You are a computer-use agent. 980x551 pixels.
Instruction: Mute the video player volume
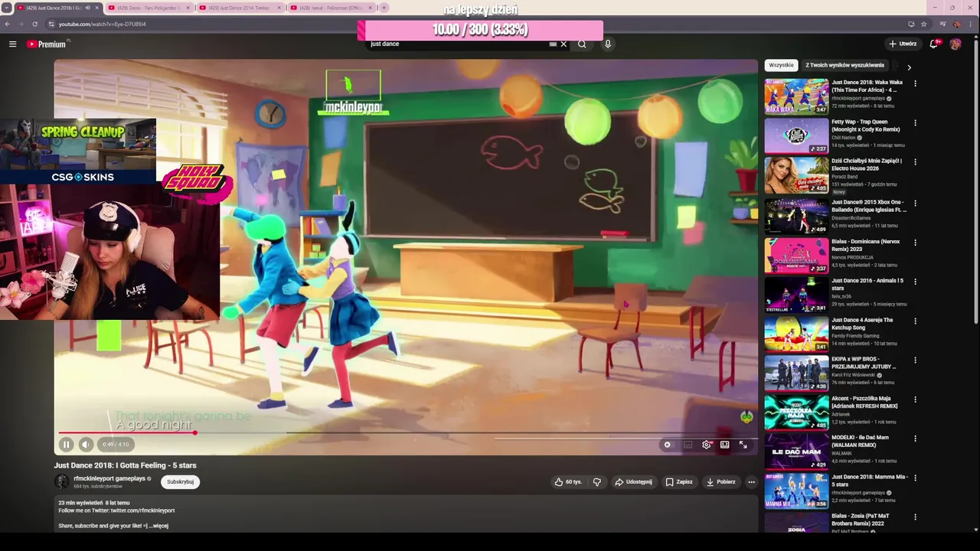tap(86, 445)
